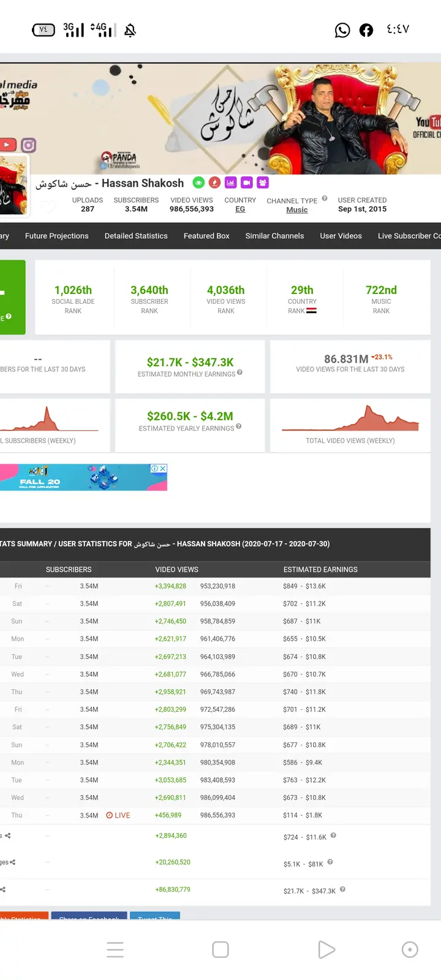The width and height of the screenshot is (441, 980).
Task: Click help icon by Estimated Yearly Earnings
Action: click(x=238, y=426)
